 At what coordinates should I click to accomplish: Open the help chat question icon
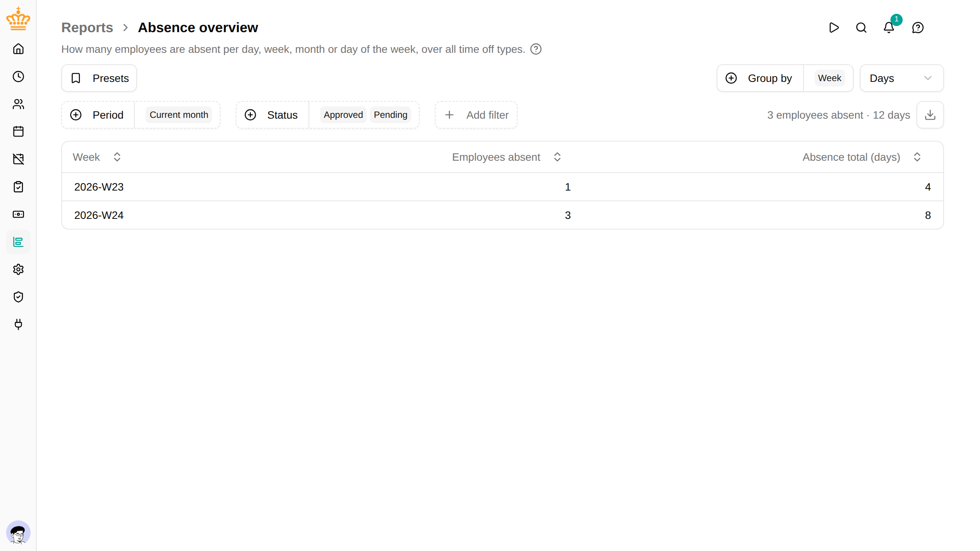tap(918, 28)
